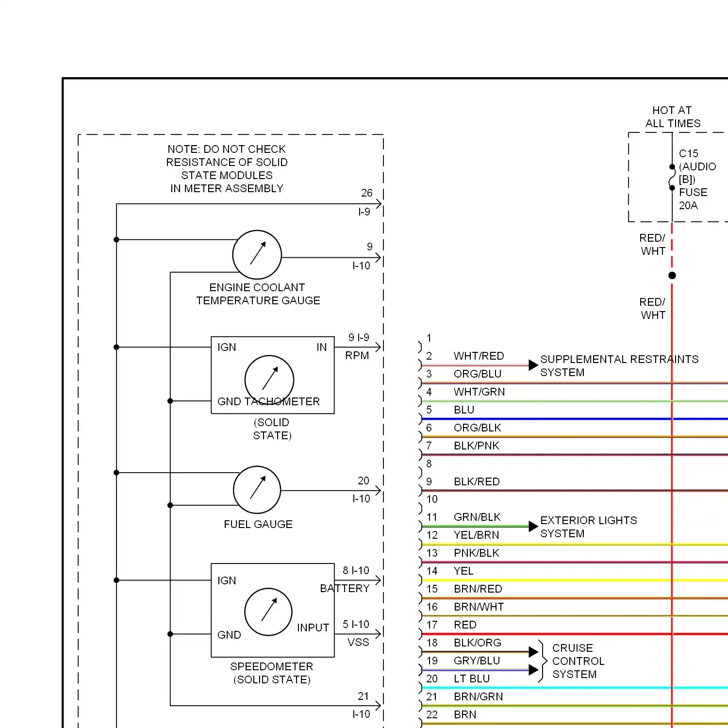Screen dimensions: 728x728
Task: Select the 'C15 (AUDIO [B]) FUSE 20A' label
Action: click(697, 180)
